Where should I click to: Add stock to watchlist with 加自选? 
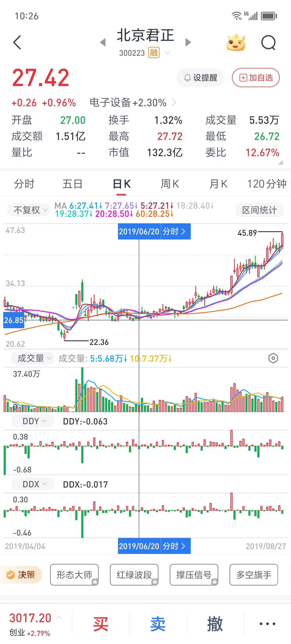point(256,78)
